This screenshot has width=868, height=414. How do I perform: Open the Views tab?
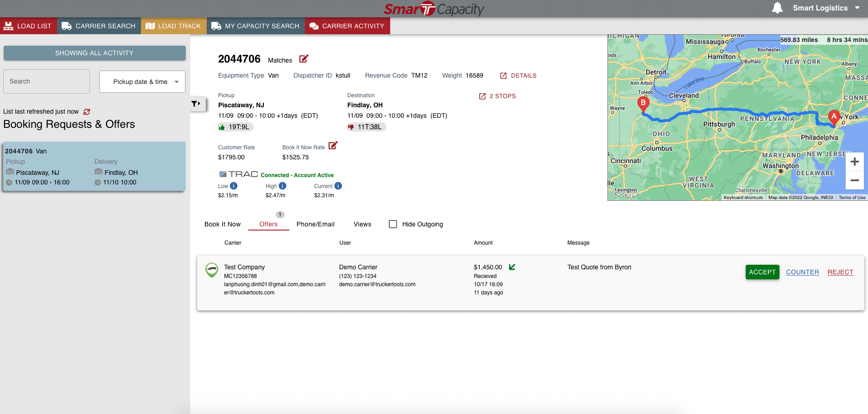[x=362, y=224]
